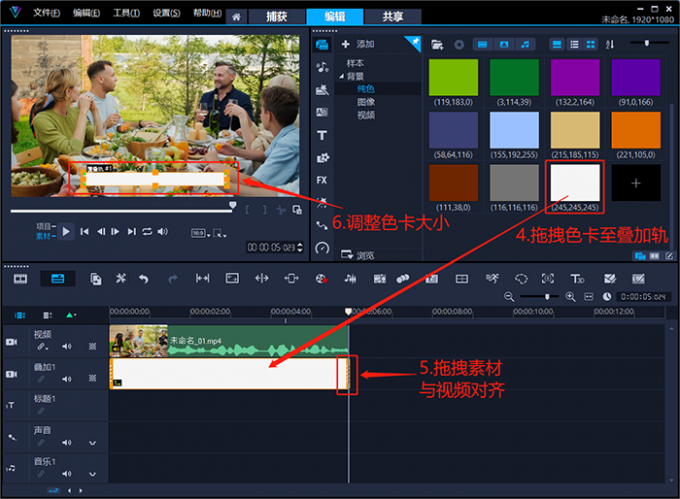Open the 设置 menu

pos(166,13)
